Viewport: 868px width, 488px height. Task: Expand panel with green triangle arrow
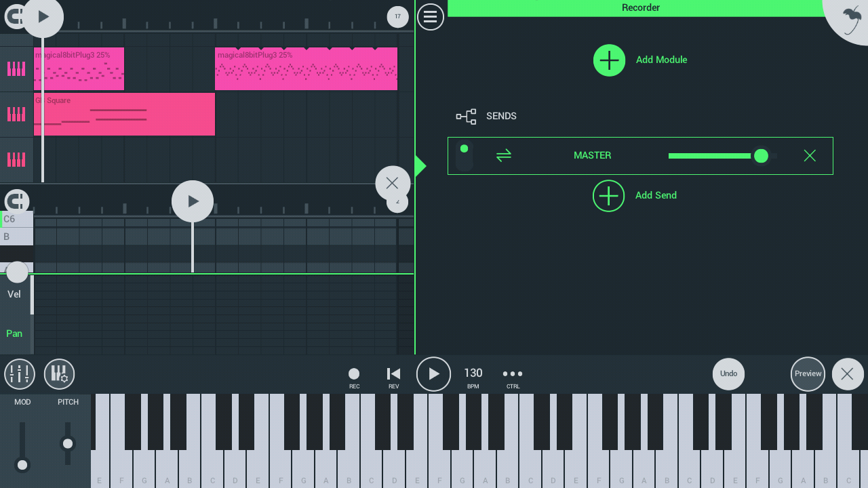click(420, 166)
